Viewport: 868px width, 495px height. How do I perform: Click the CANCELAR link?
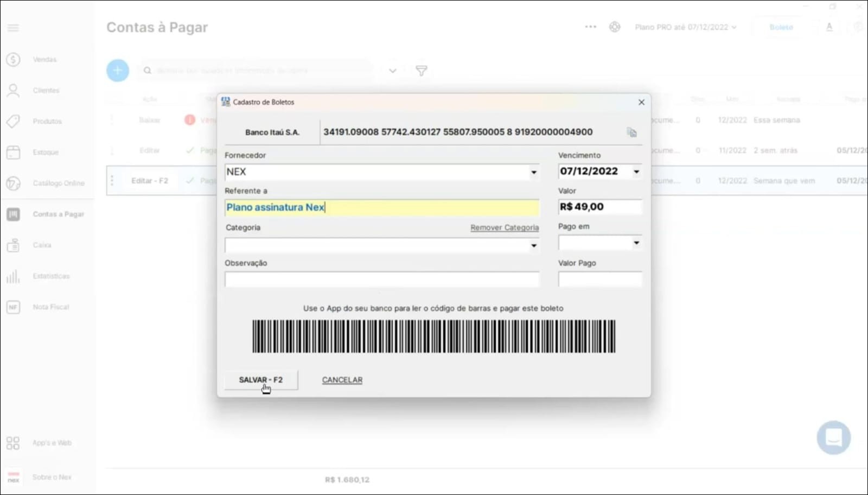(x=342, y=380)
